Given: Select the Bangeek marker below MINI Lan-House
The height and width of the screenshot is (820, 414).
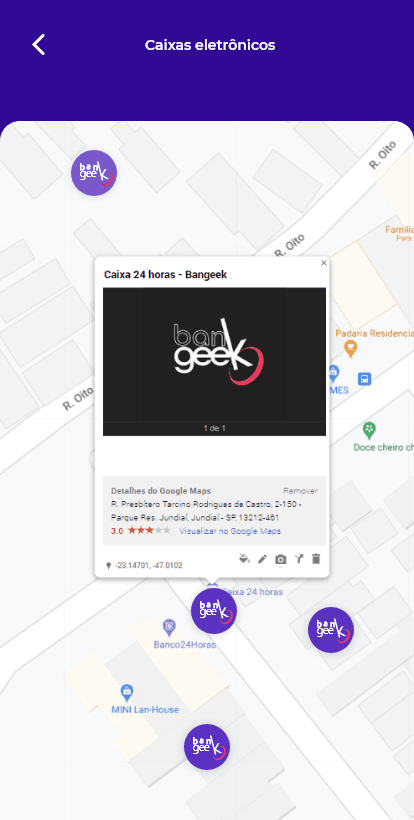Looking at the screenshot, I should coord(207,747).
